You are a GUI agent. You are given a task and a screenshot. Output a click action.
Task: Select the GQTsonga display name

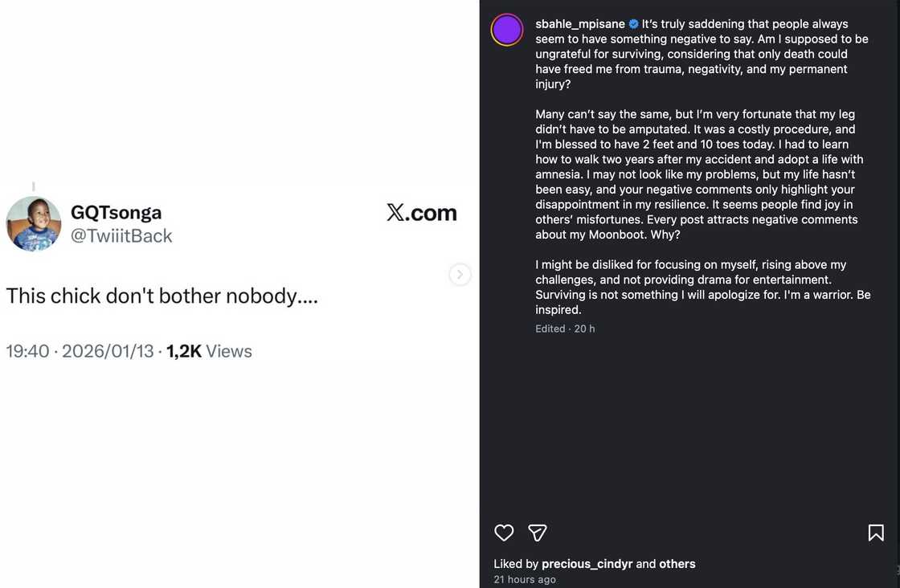[117, 212]
